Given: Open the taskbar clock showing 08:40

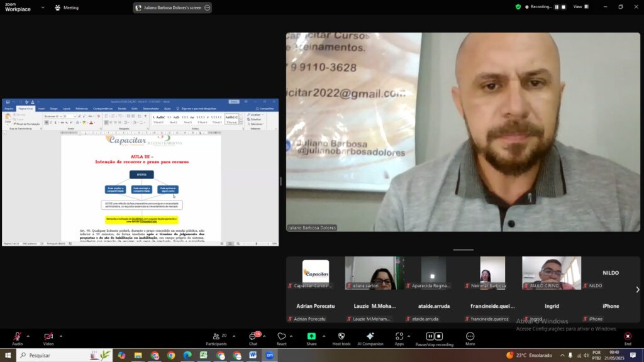Looking at the screenshot, I should coord(614,356).
